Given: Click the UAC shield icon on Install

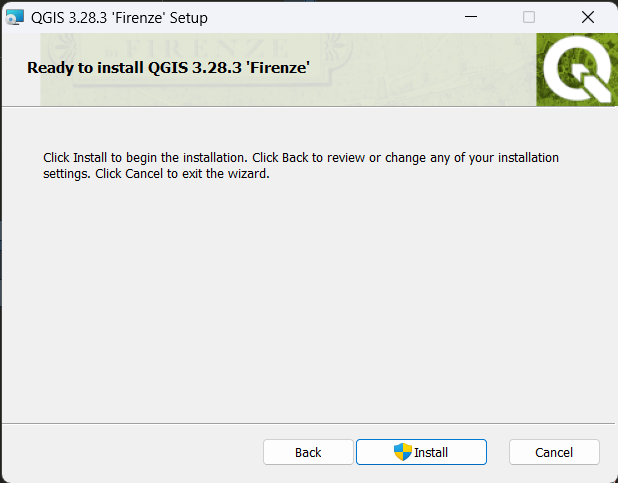Looking at the screenshot, I should point(402,452).
